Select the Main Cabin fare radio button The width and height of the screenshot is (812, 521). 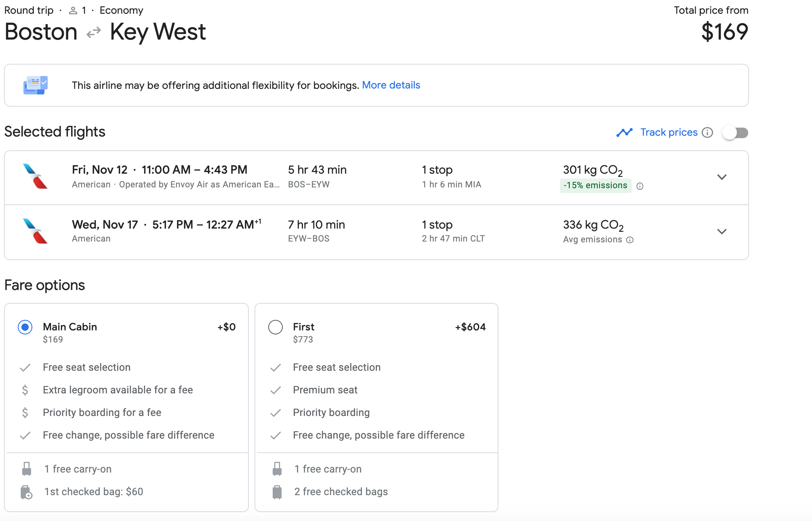pos(25,327)
